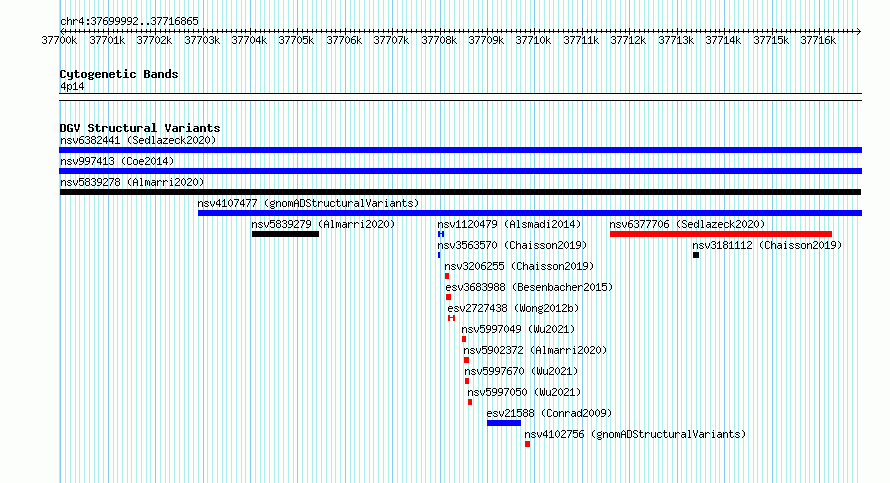Click the 37715k ruler label
Viewport: 890px width, 483px height.
(x=771, y=40)
